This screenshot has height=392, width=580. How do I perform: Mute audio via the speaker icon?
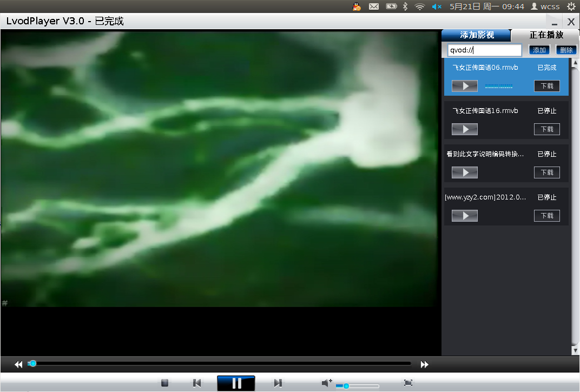[327, 383]
